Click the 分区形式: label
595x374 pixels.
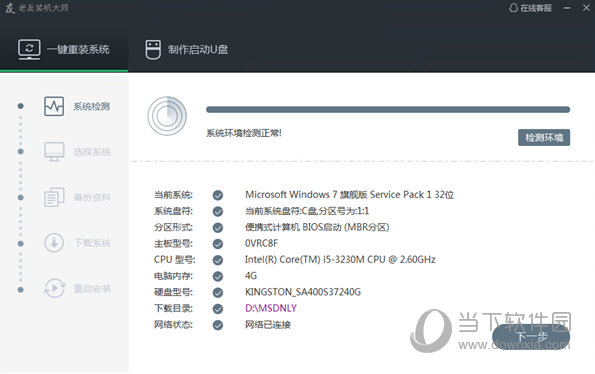pos(173,228)
